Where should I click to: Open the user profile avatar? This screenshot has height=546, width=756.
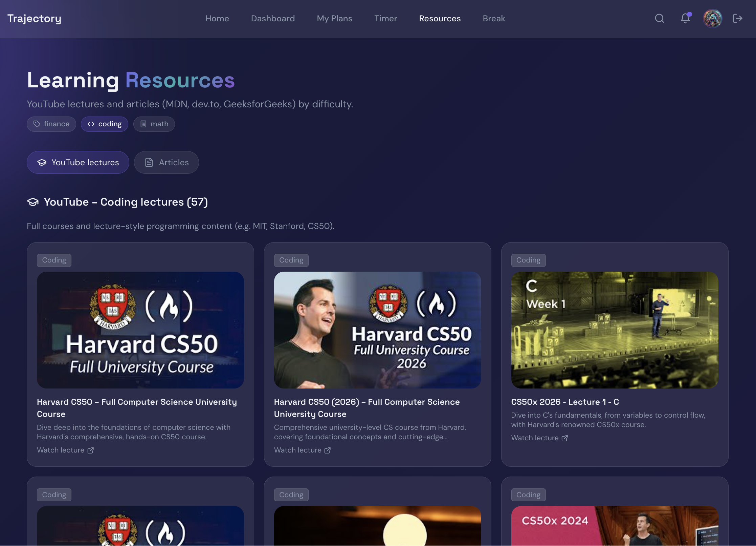pos(712,18)
